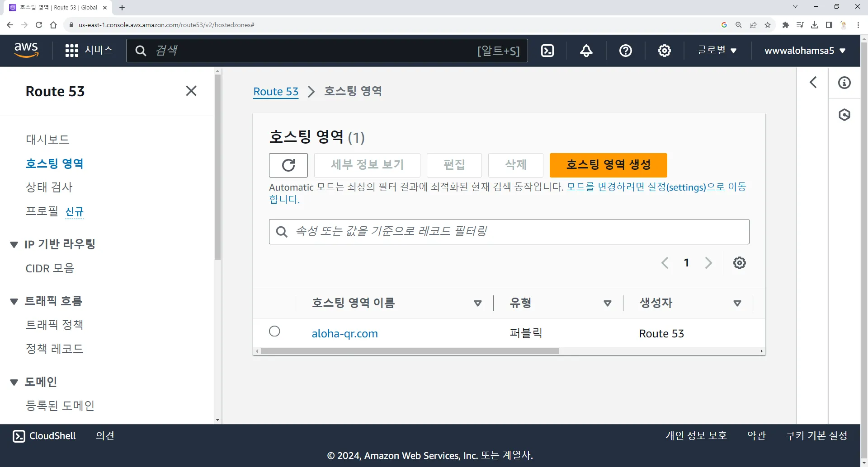The width and height of the screenshot is (868, 467).
Task: Select the aloha-qr.com radio button
Action: click(x=274, y=332)
